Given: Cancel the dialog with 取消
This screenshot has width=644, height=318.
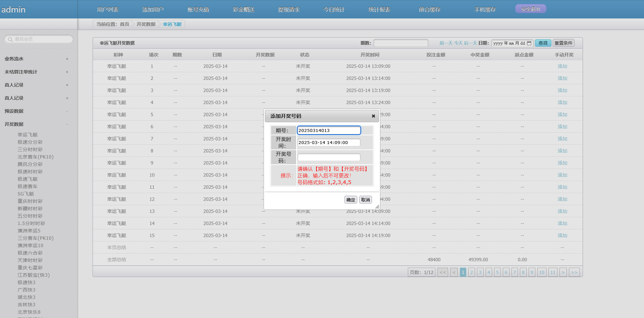Looking at the screenshot, I should coord(365,199).
